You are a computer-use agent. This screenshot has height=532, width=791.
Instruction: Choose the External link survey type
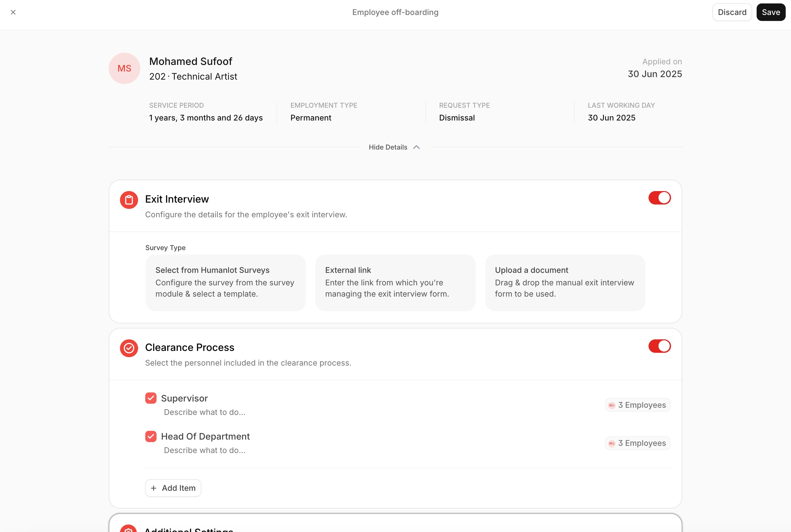pos(395,282)
